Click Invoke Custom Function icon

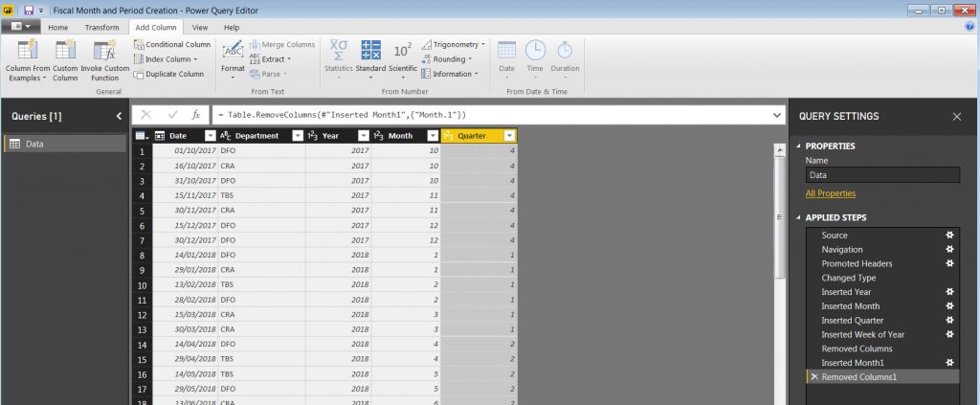[104, 52]
